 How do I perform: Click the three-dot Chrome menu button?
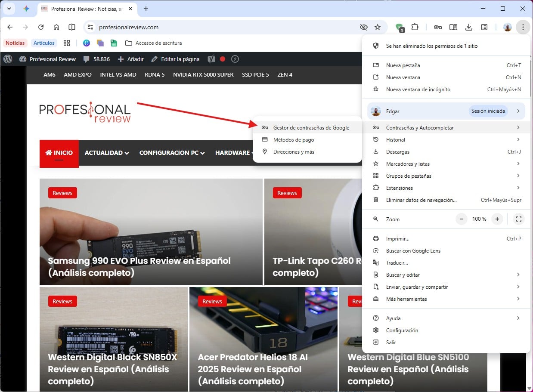click(523, 27)
